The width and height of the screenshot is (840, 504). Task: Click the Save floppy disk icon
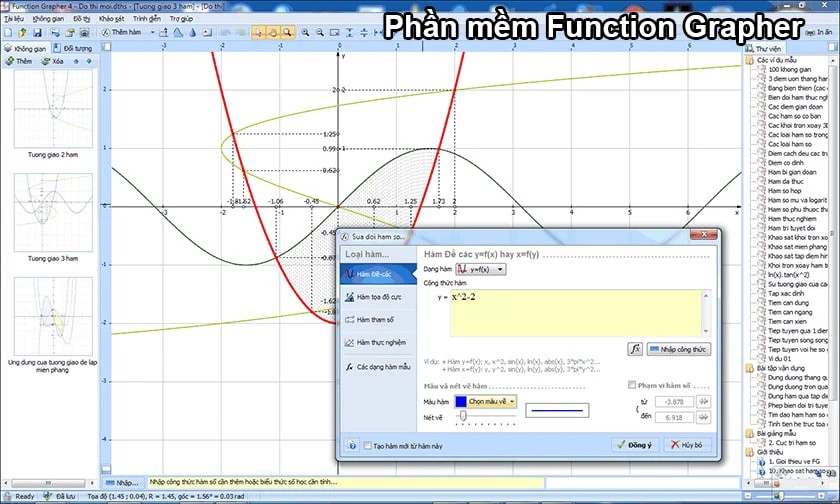click(x=38, y=33)
